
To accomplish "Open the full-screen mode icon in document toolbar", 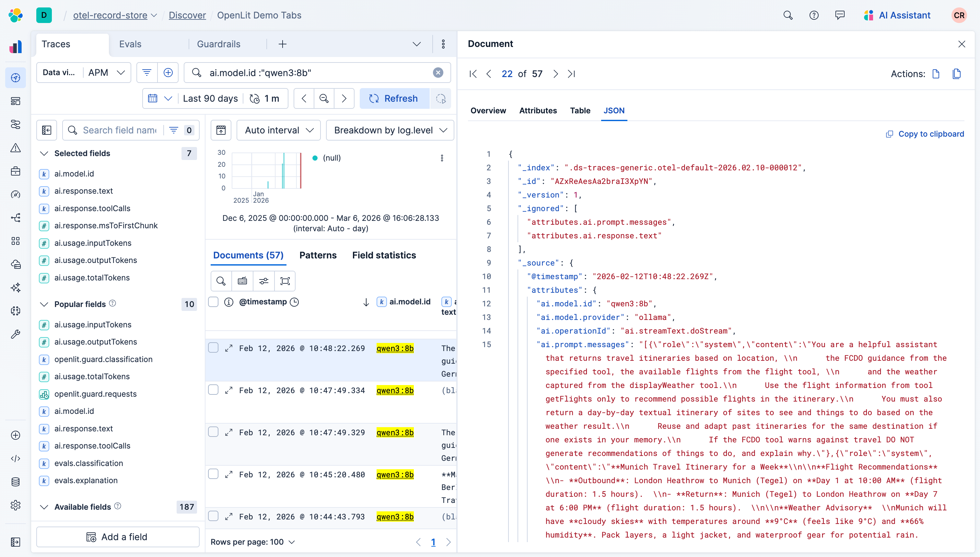I will click(285, 281).
